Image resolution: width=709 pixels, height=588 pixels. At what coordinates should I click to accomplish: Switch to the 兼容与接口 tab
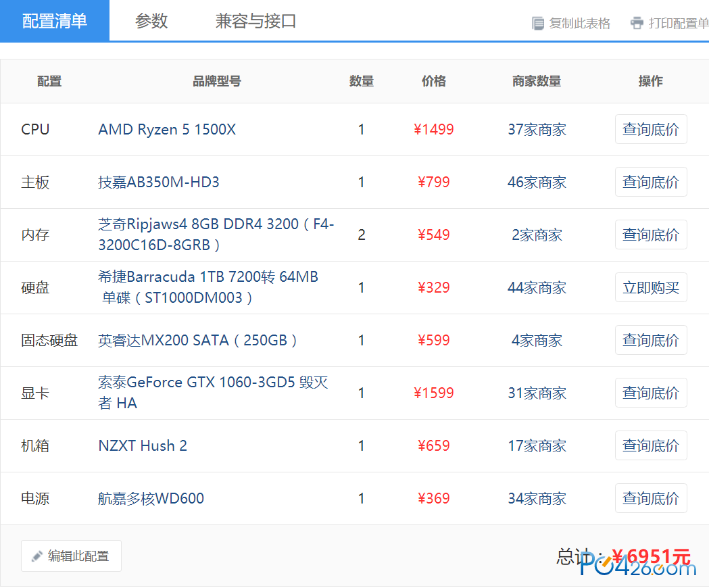(x=255, y=21)
